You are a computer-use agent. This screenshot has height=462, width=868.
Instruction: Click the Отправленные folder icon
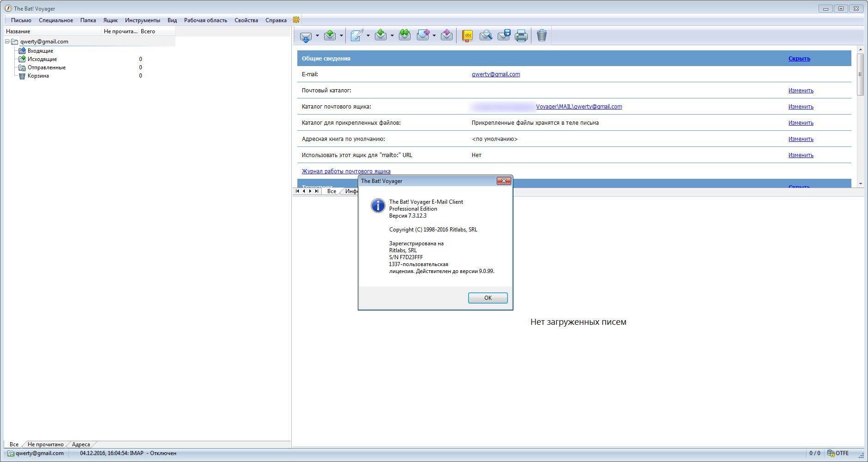pyautogui.click(x=22, y=67)
